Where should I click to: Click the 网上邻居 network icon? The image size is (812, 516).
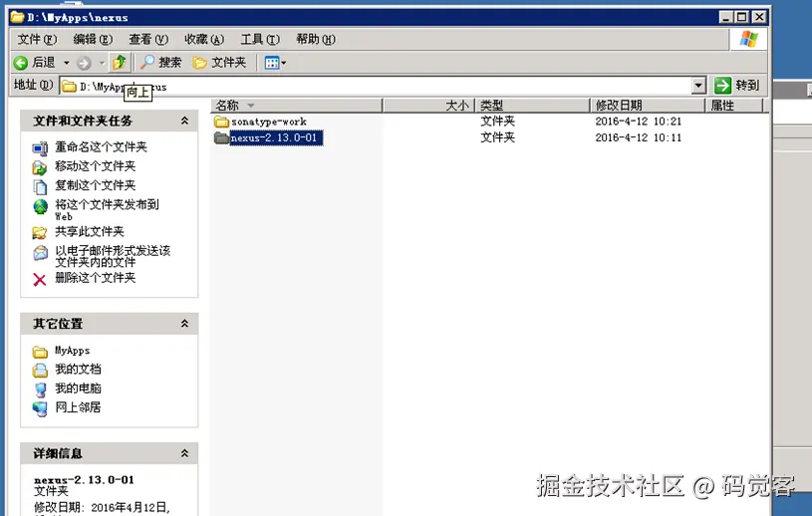(40, 408)
